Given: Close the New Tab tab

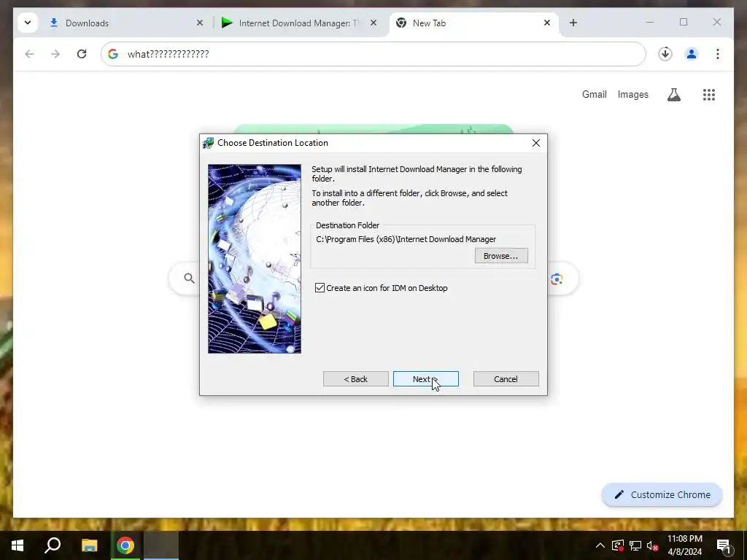Looking at the screenshot, I should pyautogui.click(x=547, y=23).
